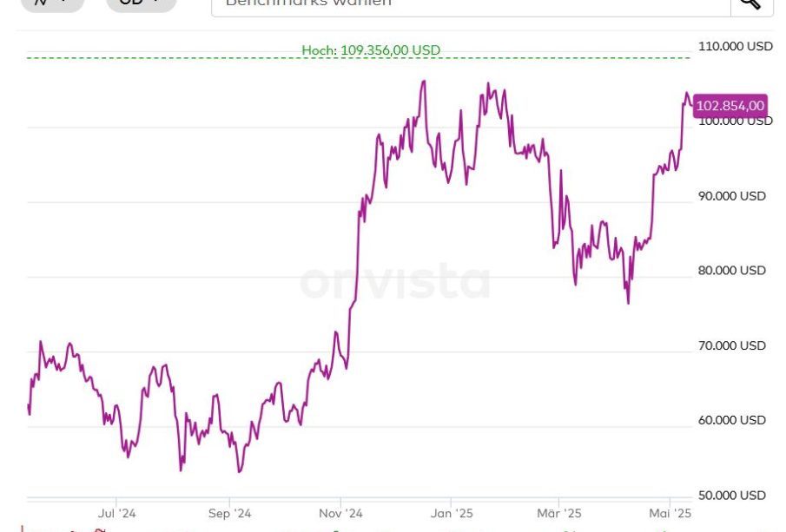
Task: Click the 70.000 USD price axis label
Action: [x=732, y=345]
